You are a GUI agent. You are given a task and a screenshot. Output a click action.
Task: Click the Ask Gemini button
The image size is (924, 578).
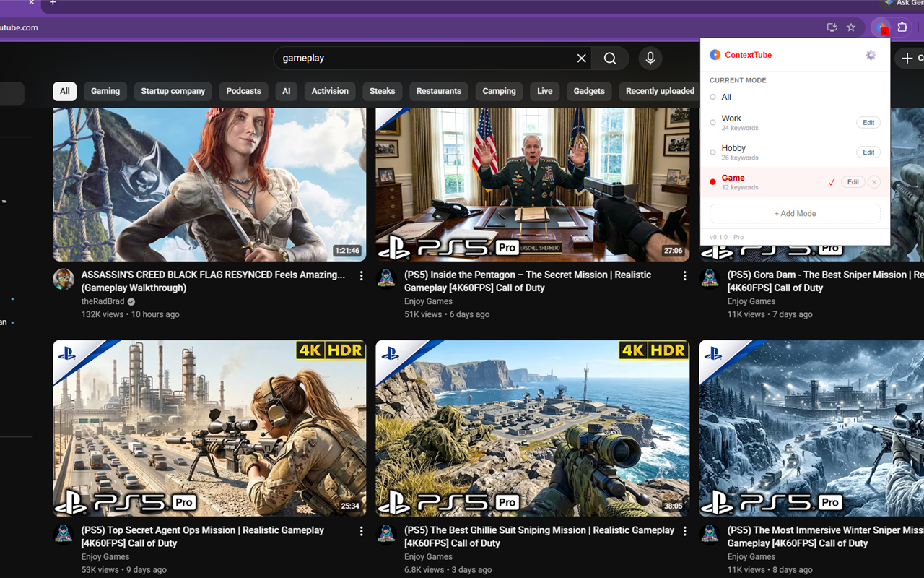pos(903,4)
